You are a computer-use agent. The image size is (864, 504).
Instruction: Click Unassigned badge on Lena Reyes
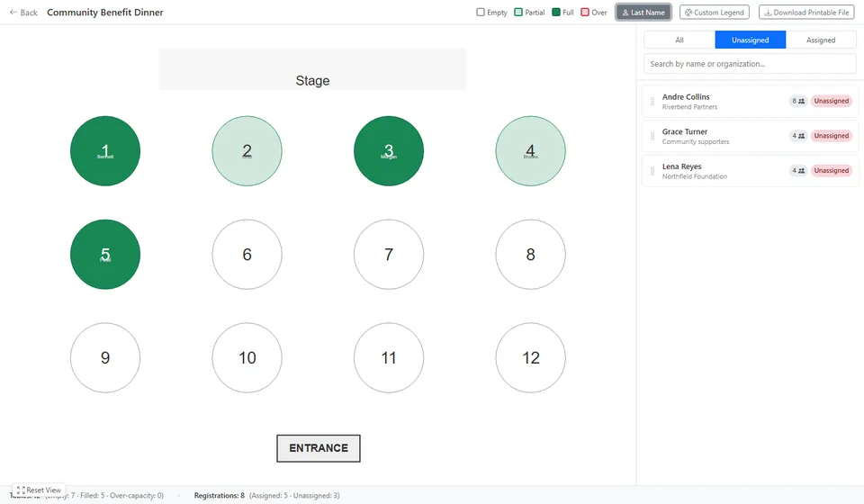[831, 170]
